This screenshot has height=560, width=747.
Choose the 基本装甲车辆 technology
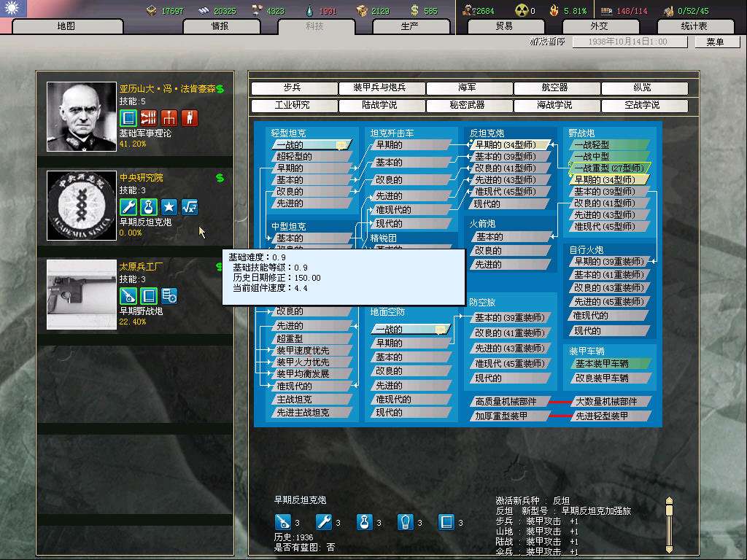pyautogui.click(x=609, y=364)
